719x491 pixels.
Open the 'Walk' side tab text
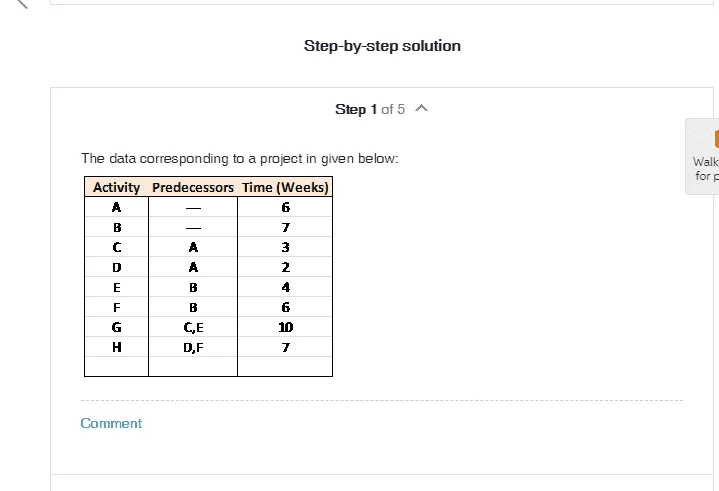pos(705,162)
